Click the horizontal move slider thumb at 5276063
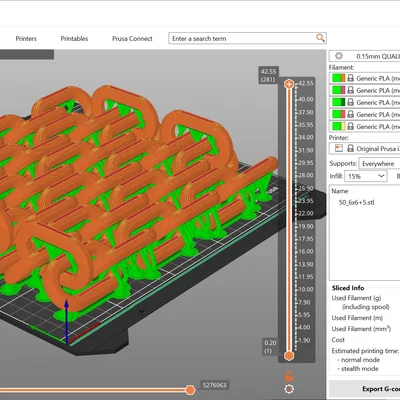The width and height of the screenshot is (400, 400). pos(190,389)
